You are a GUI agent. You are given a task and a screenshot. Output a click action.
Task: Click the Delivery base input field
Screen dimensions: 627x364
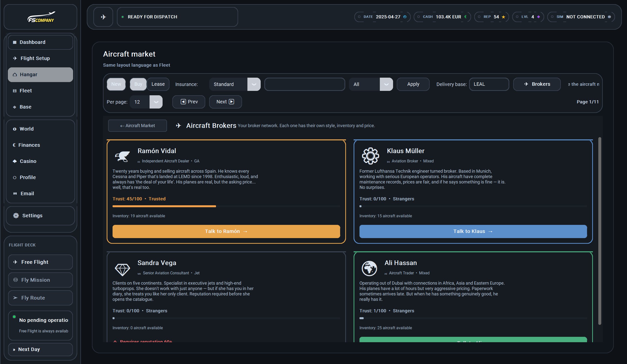point(489,84)
